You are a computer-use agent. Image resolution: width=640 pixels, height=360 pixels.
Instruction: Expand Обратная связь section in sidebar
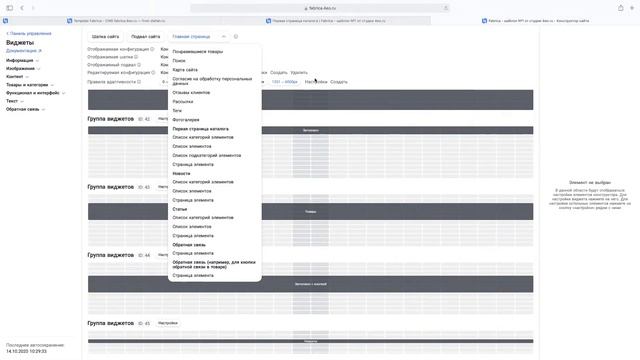[x=25, y=109]
